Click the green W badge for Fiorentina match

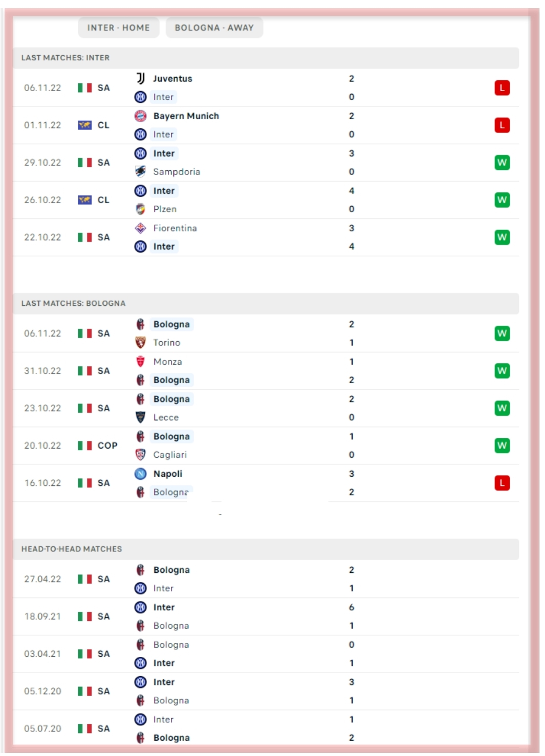(x=502, y=237)
